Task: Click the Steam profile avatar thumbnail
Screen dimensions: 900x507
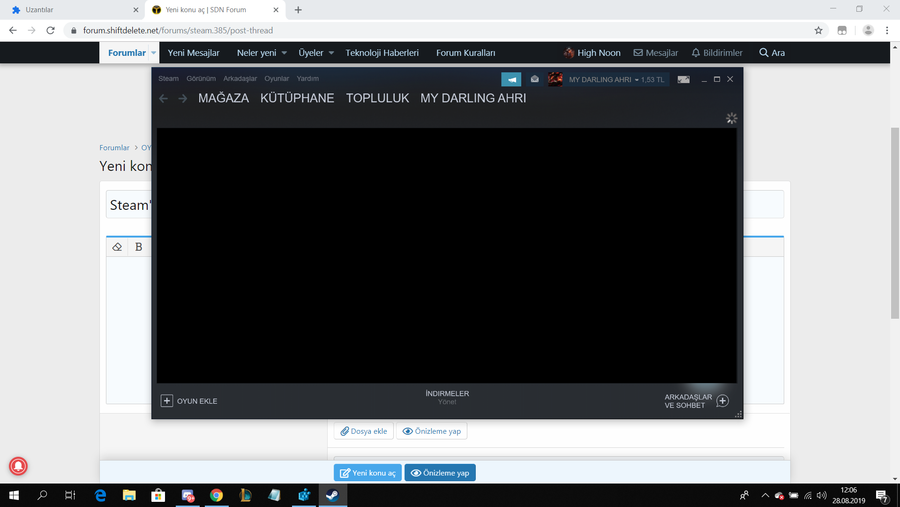Action: [x=555, y=79]
